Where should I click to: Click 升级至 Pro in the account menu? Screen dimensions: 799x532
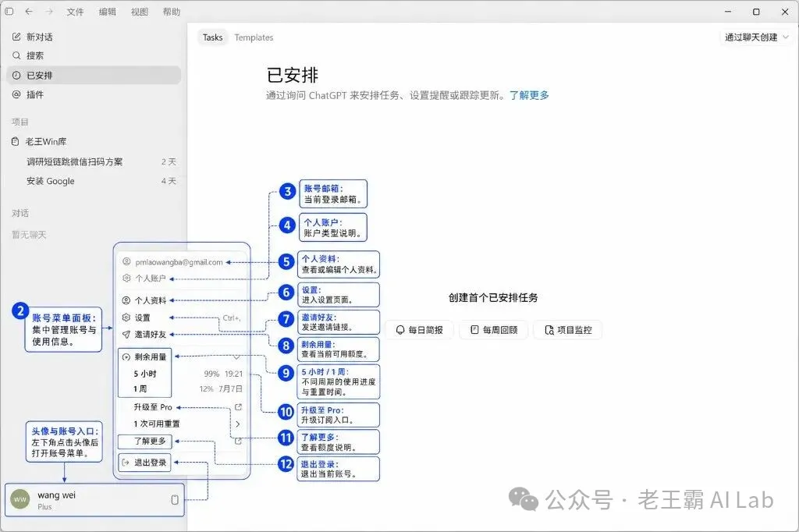coord(153,407)
